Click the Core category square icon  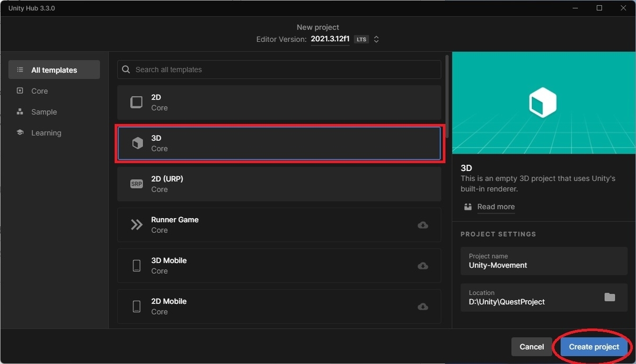(20, 91)
